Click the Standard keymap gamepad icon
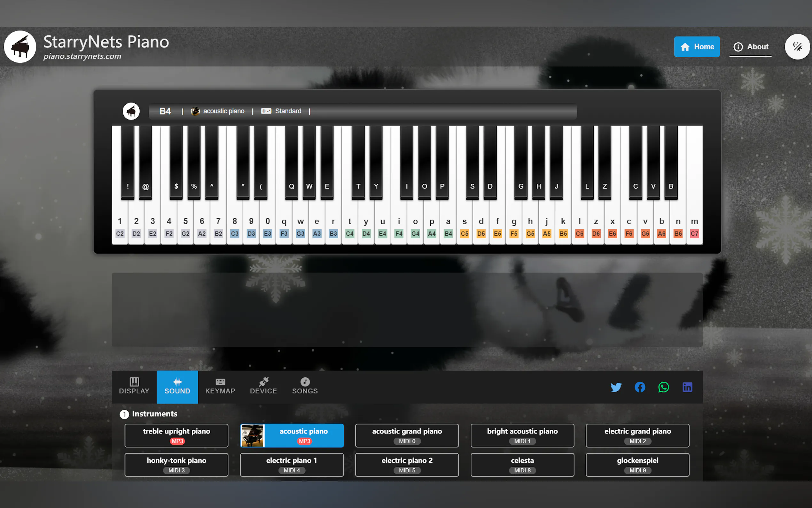Viewport: 812px width, 508px height. pyautogui.click(x=266, y=111)
